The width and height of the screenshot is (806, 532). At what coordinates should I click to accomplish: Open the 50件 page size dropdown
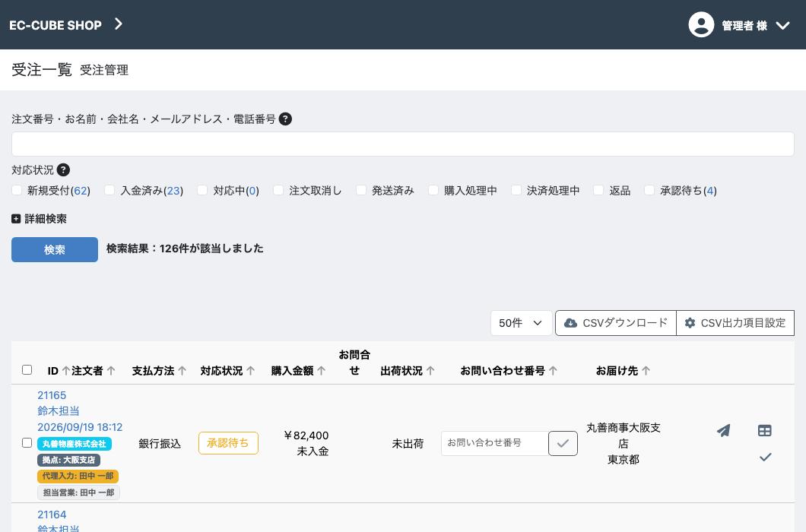click(x=521, y=323)
